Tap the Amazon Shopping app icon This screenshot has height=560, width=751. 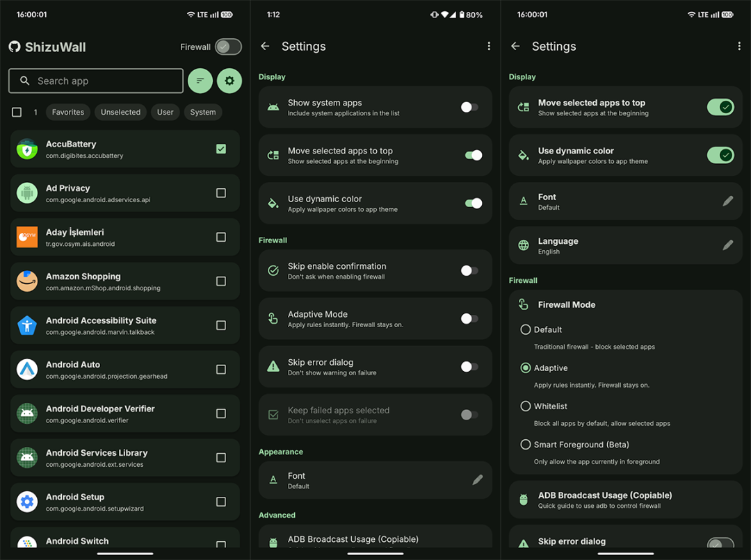click(x=27, y=281)
